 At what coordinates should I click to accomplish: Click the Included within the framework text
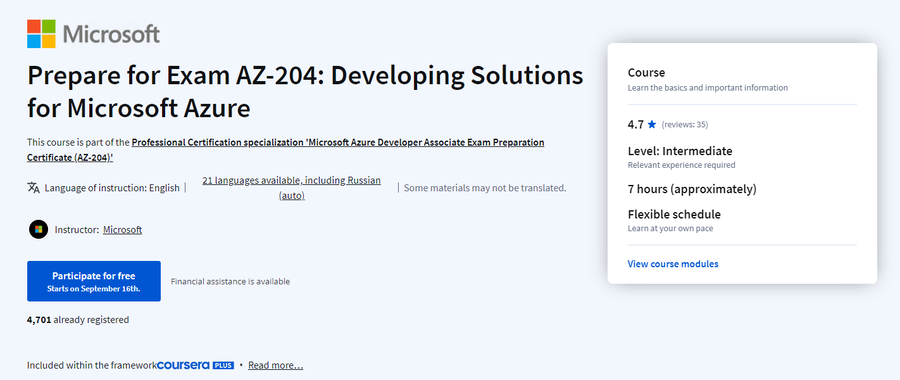(x=91, y=365)
